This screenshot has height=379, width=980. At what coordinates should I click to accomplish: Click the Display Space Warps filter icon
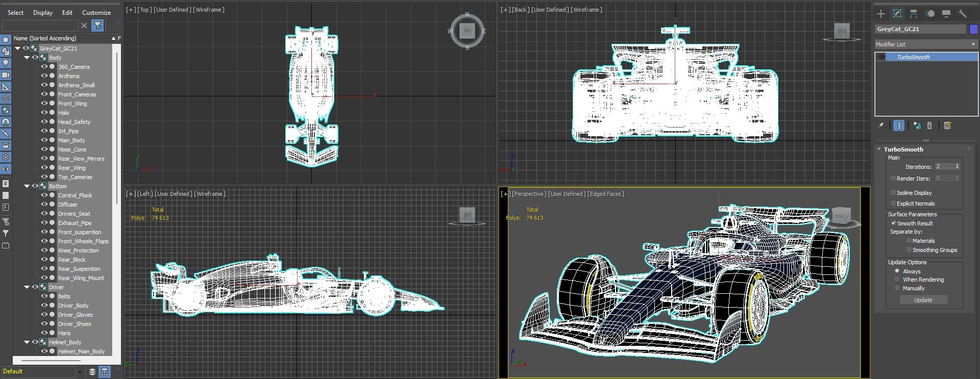6,98
